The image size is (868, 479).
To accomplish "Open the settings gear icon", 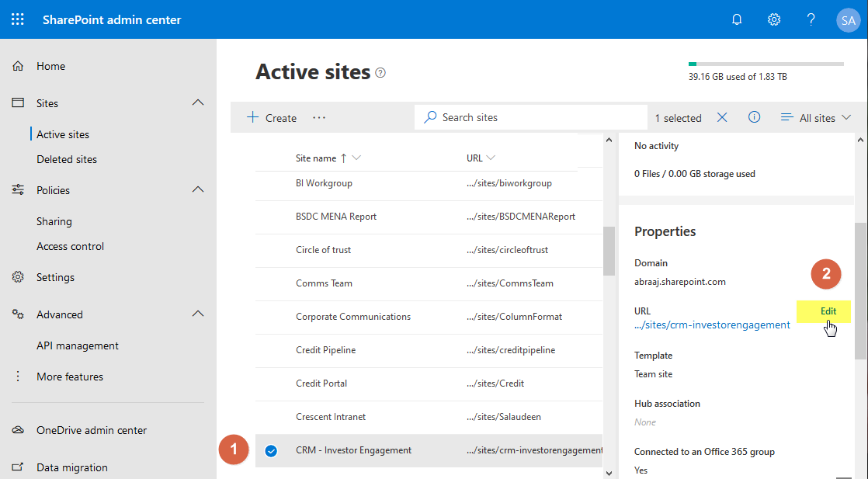I will point(773,19).
